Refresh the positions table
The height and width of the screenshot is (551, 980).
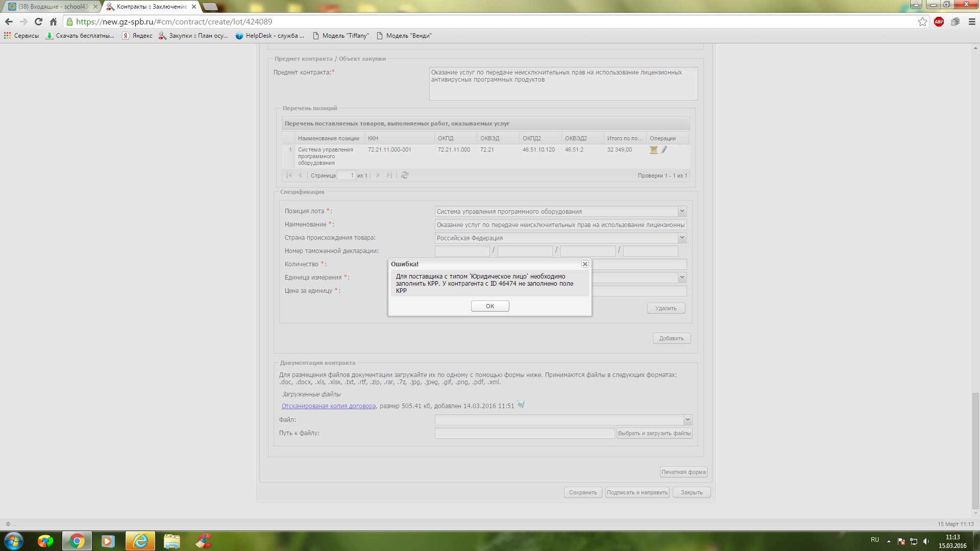tap(405, 175)
